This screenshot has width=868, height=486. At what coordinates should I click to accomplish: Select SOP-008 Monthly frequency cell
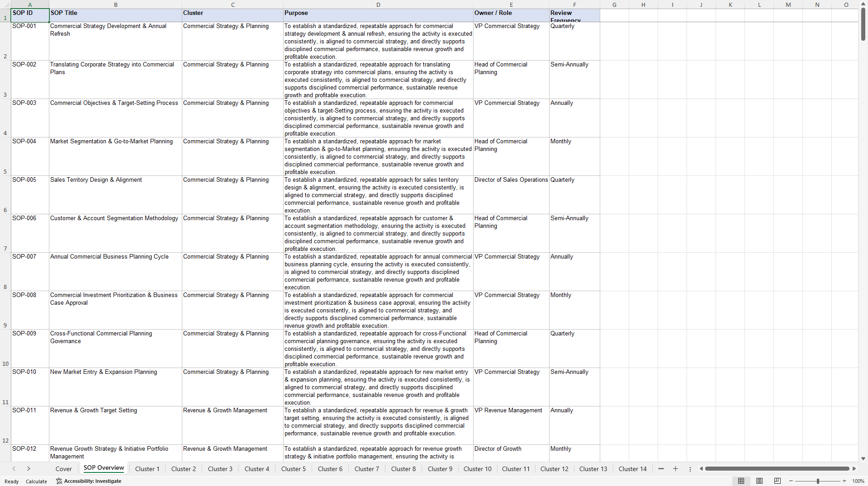pos(574,310)
